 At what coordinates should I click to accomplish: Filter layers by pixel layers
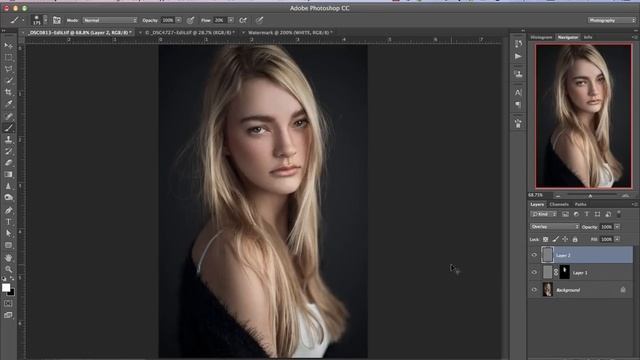click(x=565, y=214)
